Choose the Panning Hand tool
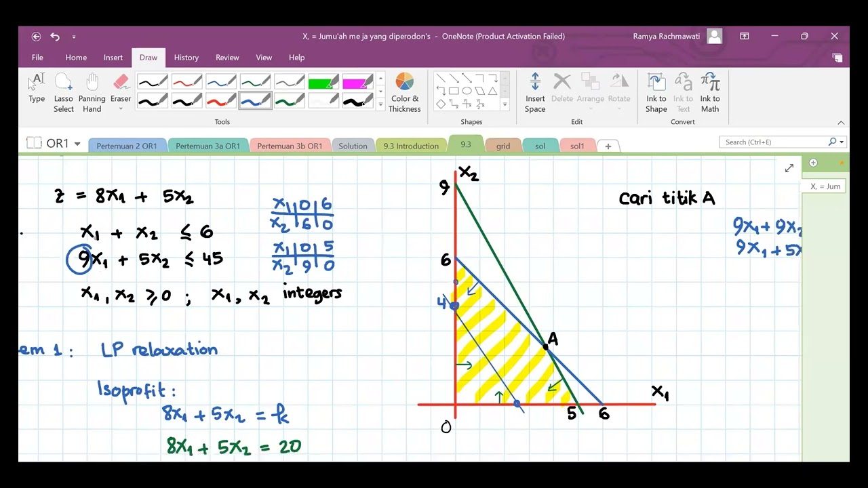The image size is (868, 488). (x=92, y=91)
